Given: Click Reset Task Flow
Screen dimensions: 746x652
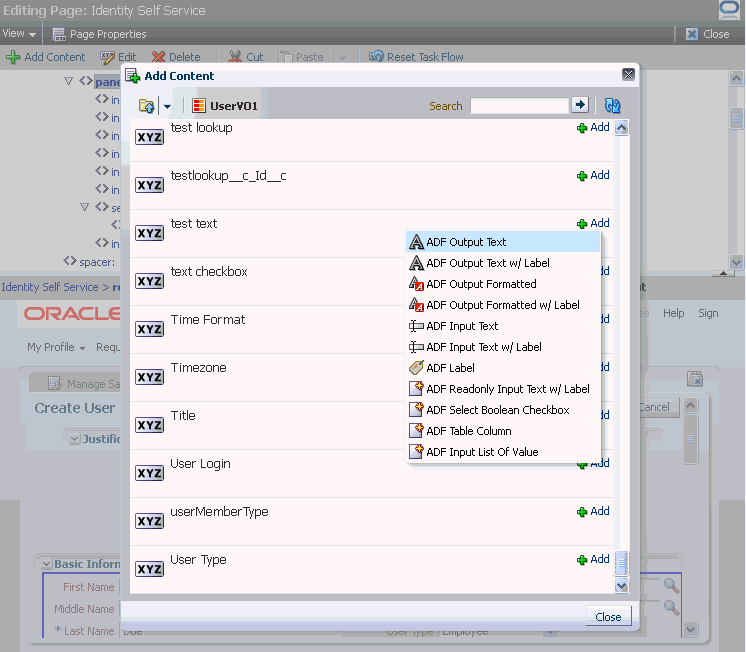Looking at the screenshot, I should 416,57.
